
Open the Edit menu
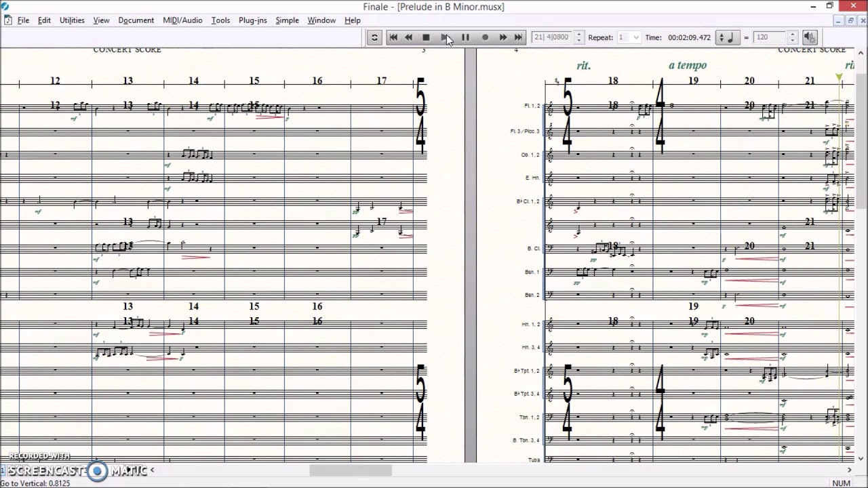tap(44, 20)
